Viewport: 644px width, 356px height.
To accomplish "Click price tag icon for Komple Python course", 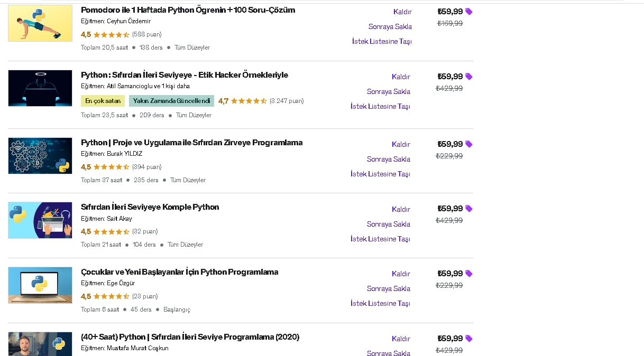I will coord(469,209).
